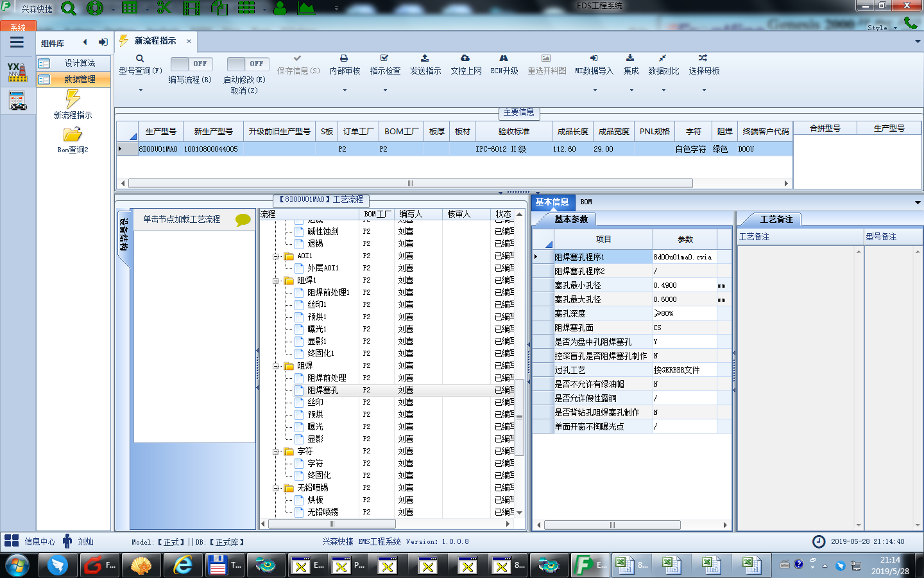Click the 指示检查 check icon
The image size is (924, 578).
click(x=384, y=58)
